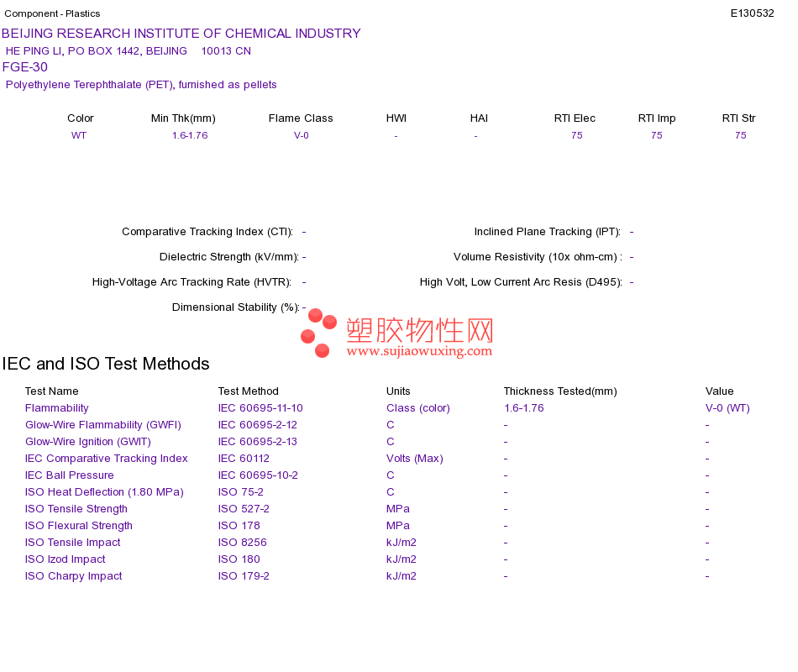Click the Min Thk(mm) column header

coord(183,118)
